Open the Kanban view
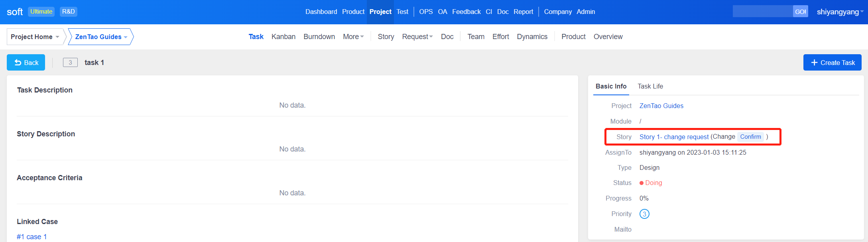Image resolution: width=868 pixels, height=242 pixels. coord(283,37)
